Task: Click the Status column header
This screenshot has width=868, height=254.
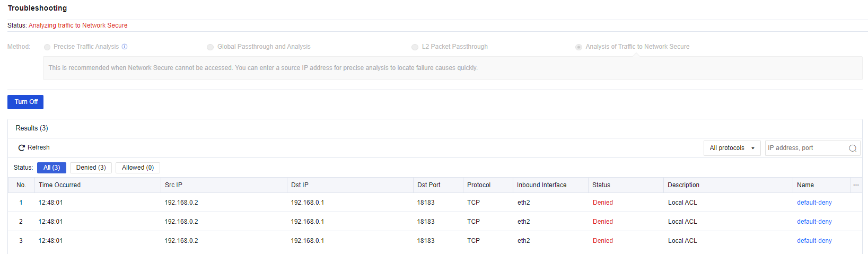Action: [601, 185]
